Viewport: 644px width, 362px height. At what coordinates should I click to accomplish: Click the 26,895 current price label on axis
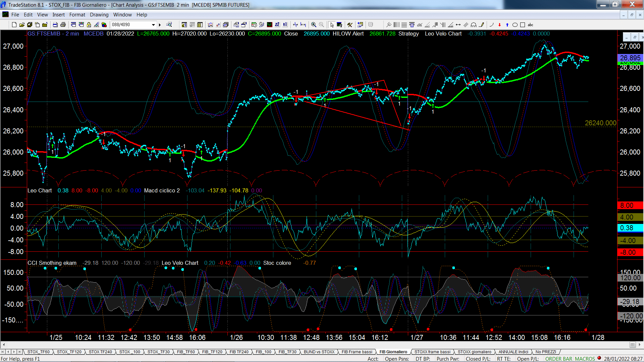(x=630, y=58)
